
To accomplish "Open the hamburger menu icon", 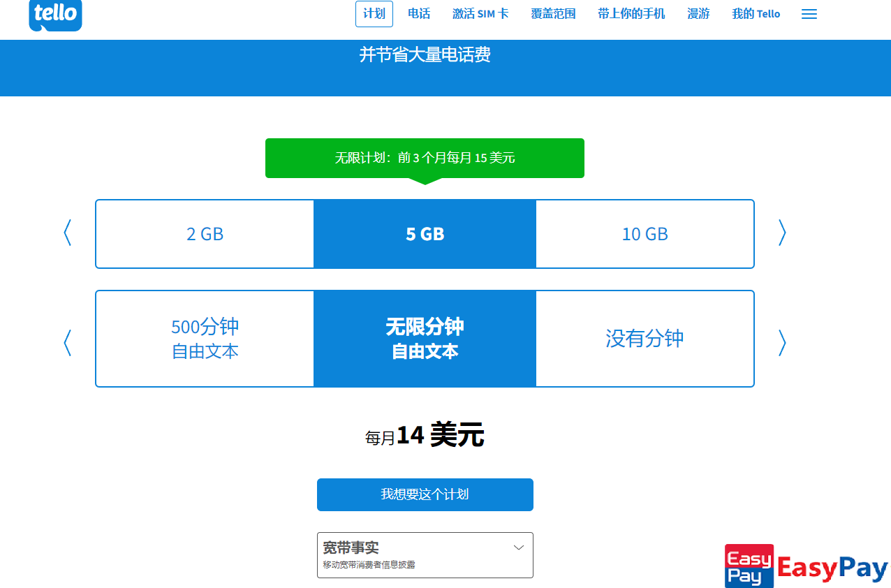I will click(809, 14).
